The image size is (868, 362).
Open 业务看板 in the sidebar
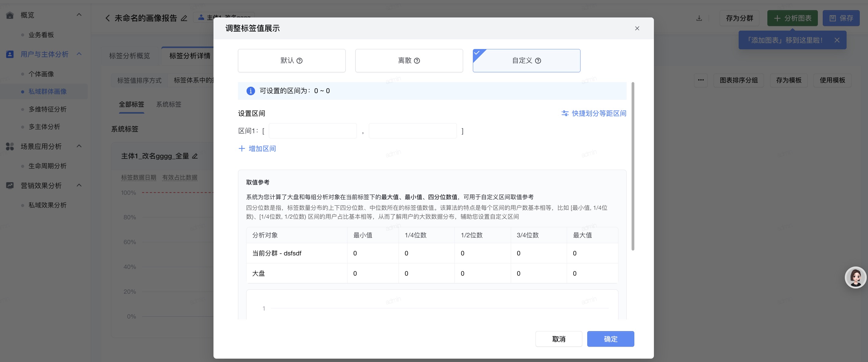click(x=41, y=35)
